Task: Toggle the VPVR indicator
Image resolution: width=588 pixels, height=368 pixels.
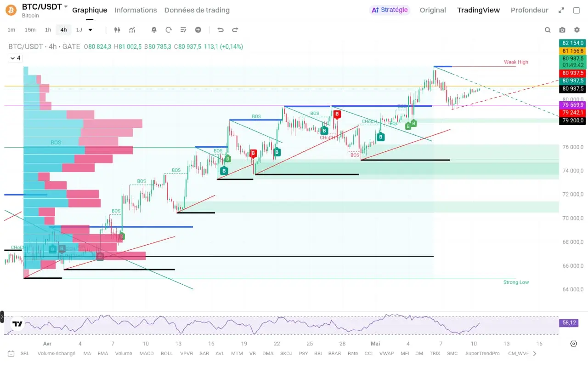Action: pos(187,354)
